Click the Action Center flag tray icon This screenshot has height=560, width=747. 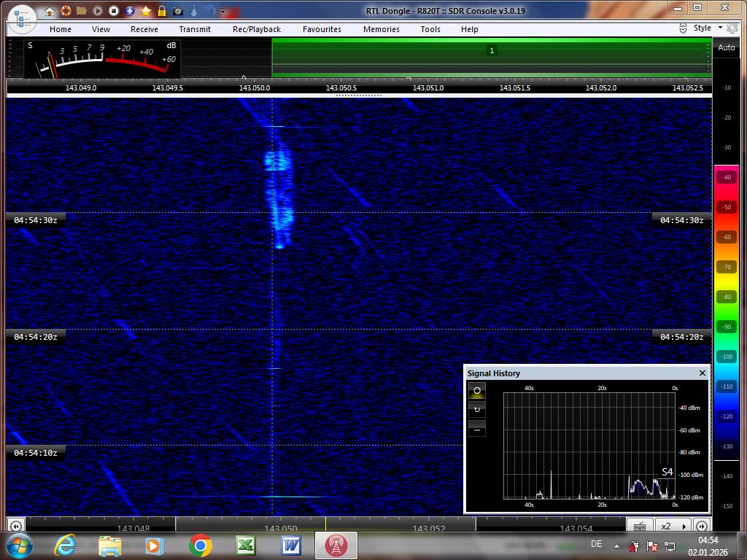pyautogui.click(x=651, y=546)
